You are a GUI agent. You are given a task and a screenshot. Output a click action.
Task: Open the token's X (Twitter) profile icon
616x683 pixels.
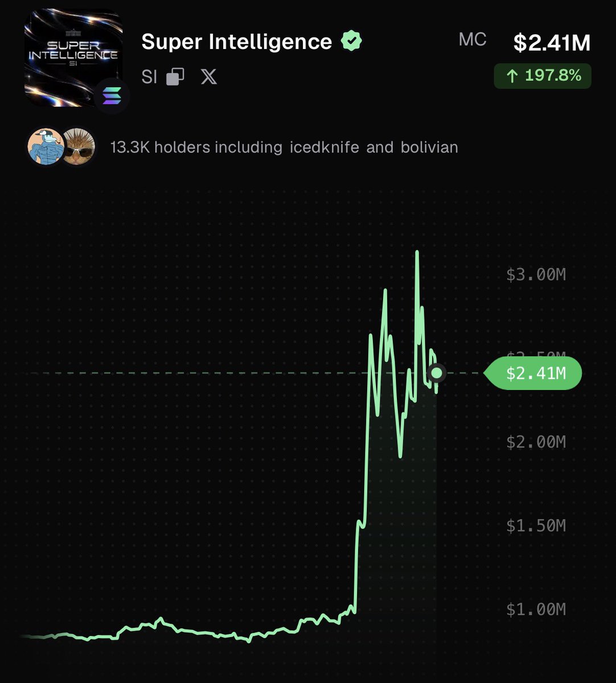click(x=209, y=77)
